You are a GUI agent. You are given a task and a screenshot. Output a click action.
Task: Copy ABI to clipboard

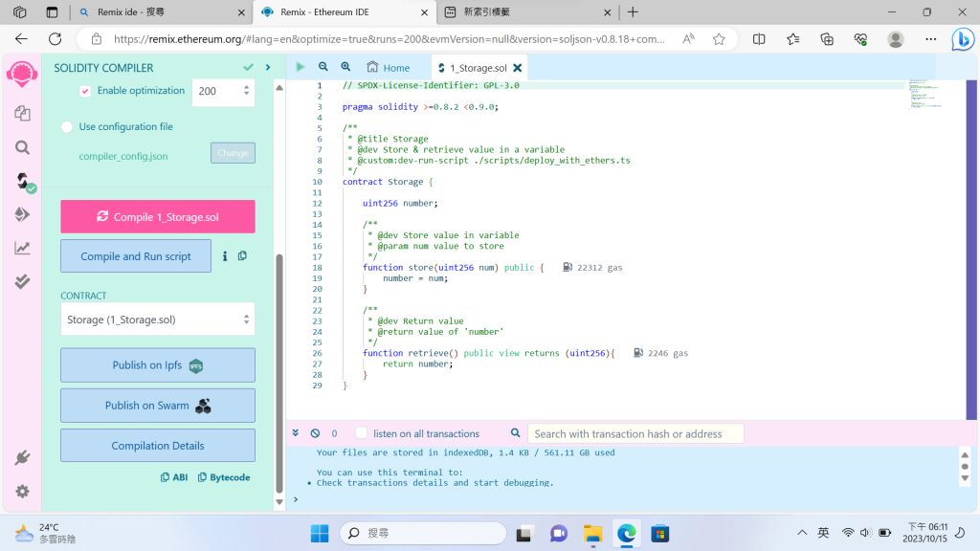pos(174,477)
